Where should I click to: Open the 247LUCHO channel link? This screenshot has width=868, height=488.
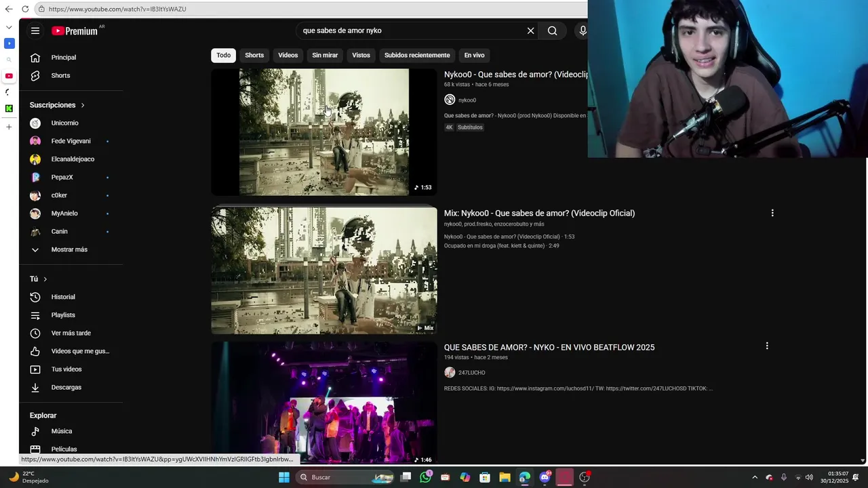(x=471, y=373)
